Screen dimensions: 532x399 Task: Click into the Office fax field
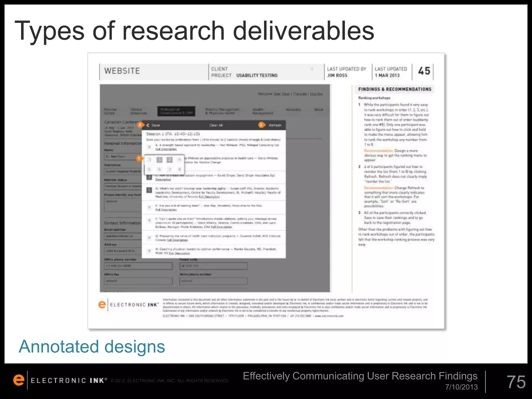[x=138, y=281]
